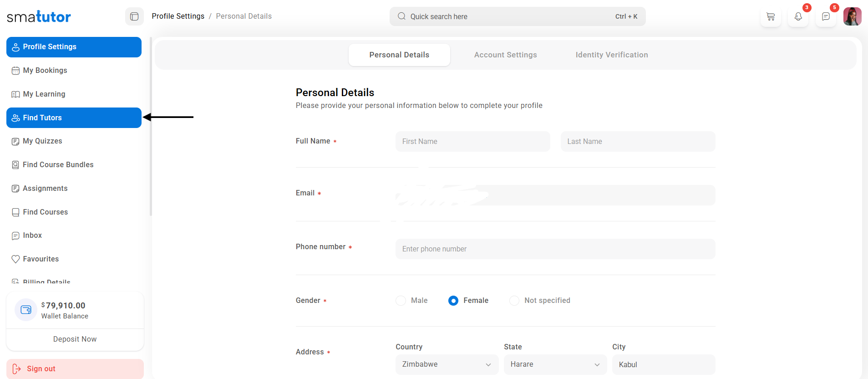Expand the Country dropdown

pyautogui.click(x=447, y=364)
